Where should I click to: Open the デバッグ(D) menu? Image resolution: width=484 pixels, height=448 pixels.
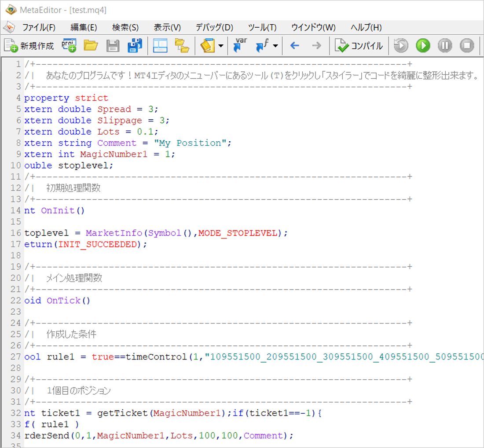point(214,27)
